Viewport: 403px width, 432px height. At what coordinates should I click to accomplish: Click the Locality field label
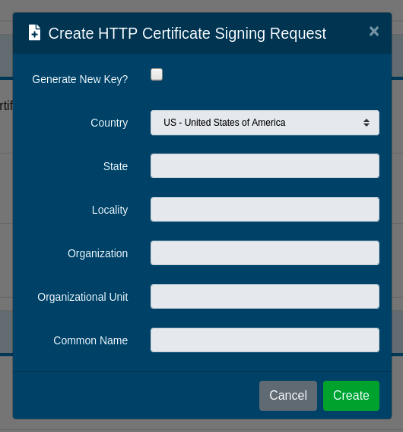tap(110, 210)
